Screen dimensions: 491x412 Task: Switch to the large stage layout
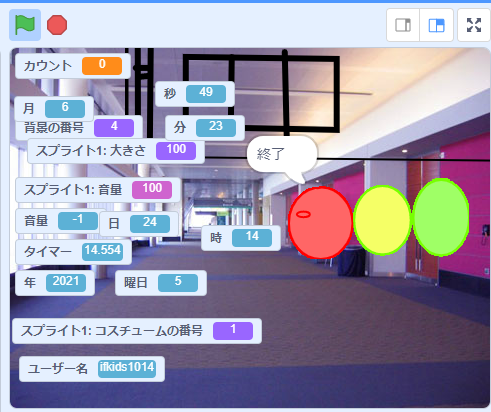coord(437,25)
